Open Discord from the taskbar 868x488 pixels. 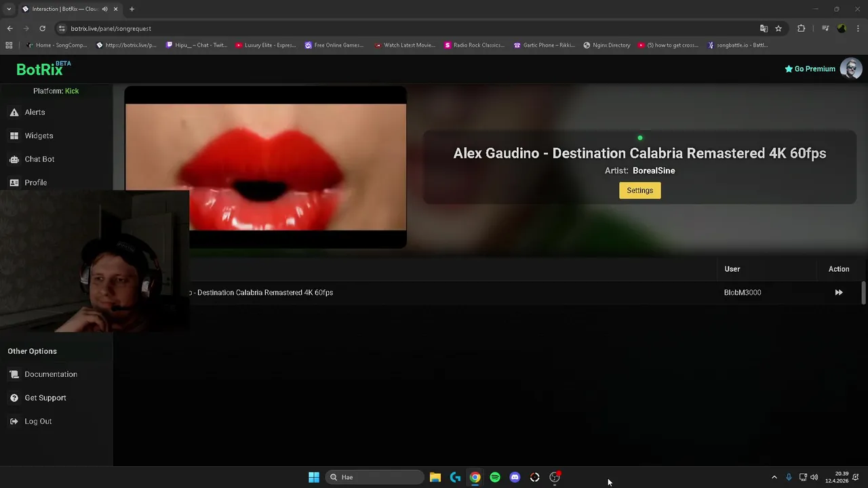[515, 477]
